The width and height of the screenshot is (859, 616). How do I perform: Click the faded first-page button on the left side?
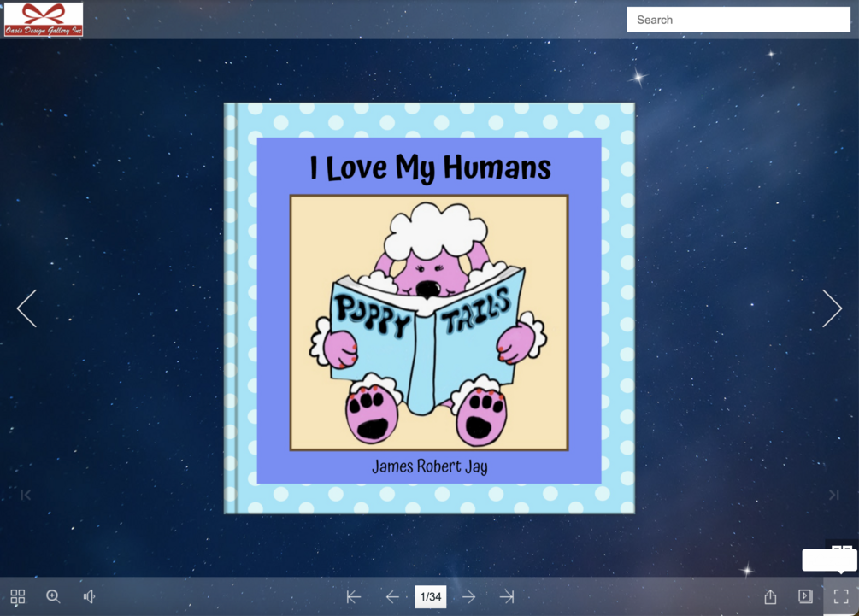point(26,495)
